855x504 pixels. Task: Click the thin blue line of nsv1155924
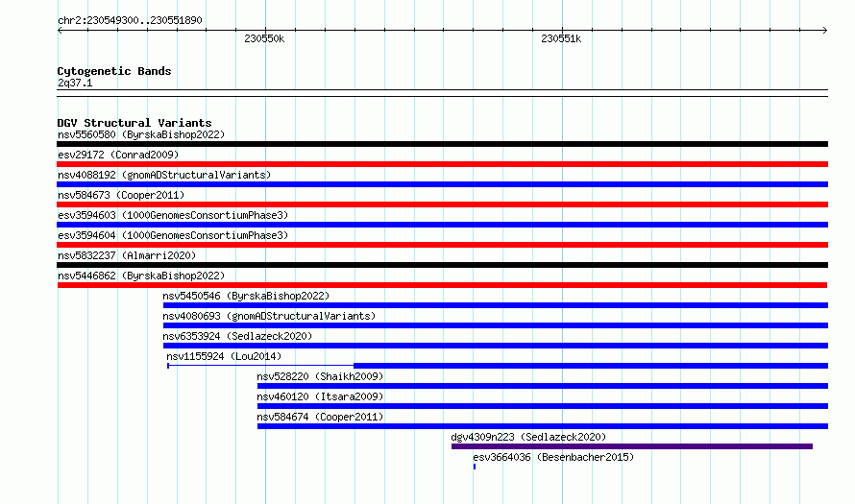[x=260, y=366]
